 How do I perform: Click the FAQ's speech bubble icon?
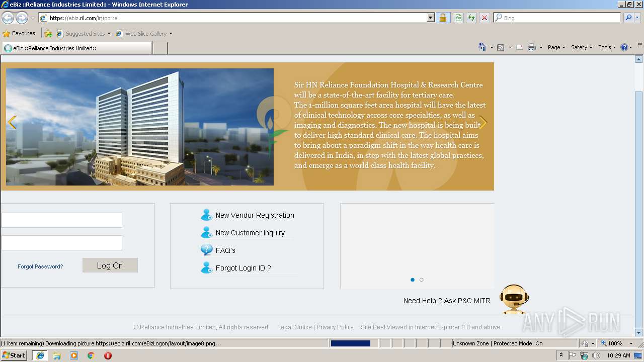pyautogui.click(x=206, y=250)
